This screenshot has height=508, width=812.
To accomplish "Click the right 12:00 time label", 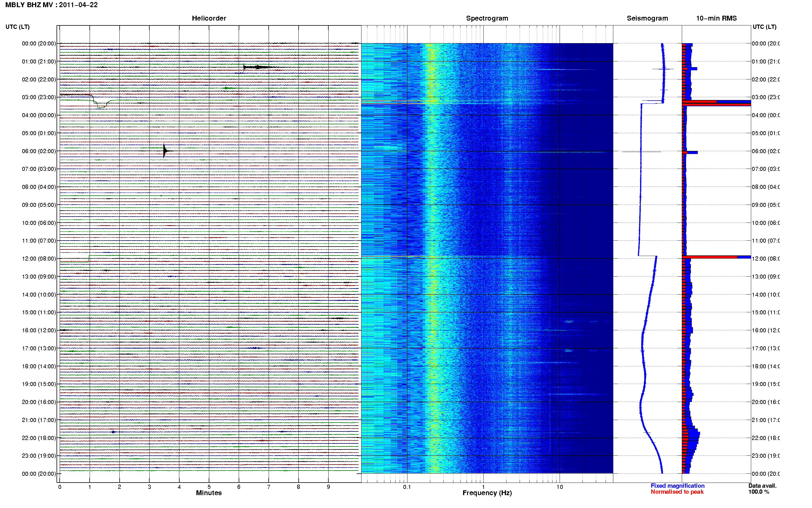I will coord(765,258).
